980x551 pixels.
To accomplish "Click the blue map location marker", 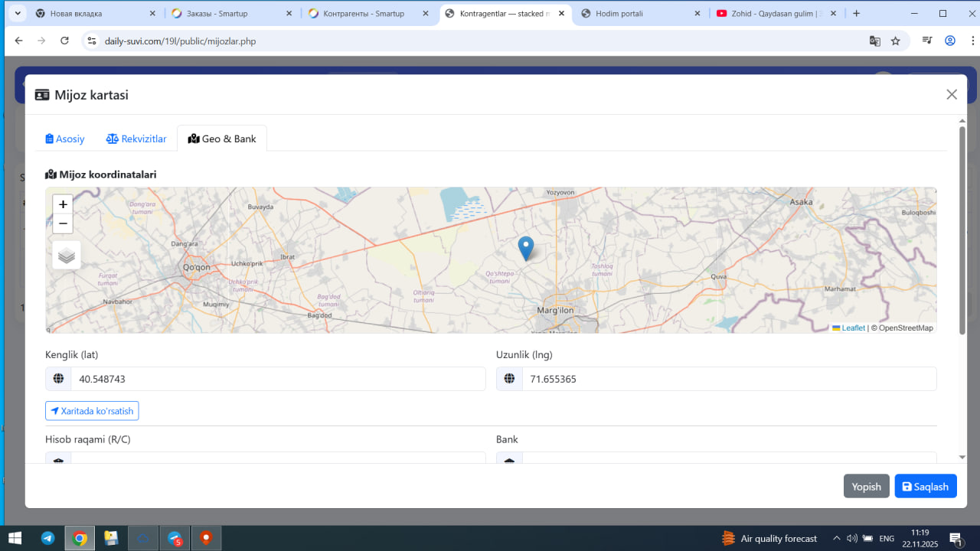I will [x=525, y=248].
